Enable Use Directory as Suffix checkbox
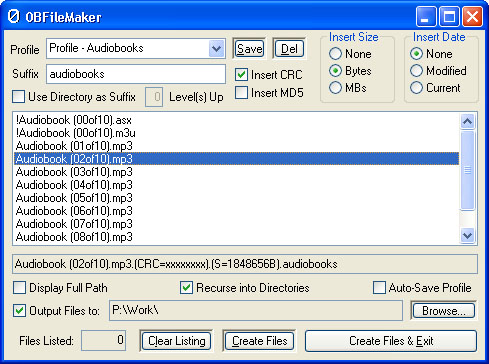Viewport: 489px width, 364px height. [x=18, y=97]
